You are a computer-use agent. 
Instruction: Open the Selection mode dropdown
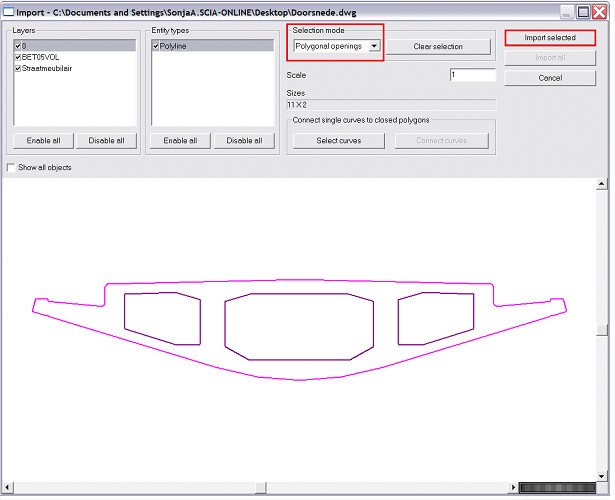click(374, 46)
